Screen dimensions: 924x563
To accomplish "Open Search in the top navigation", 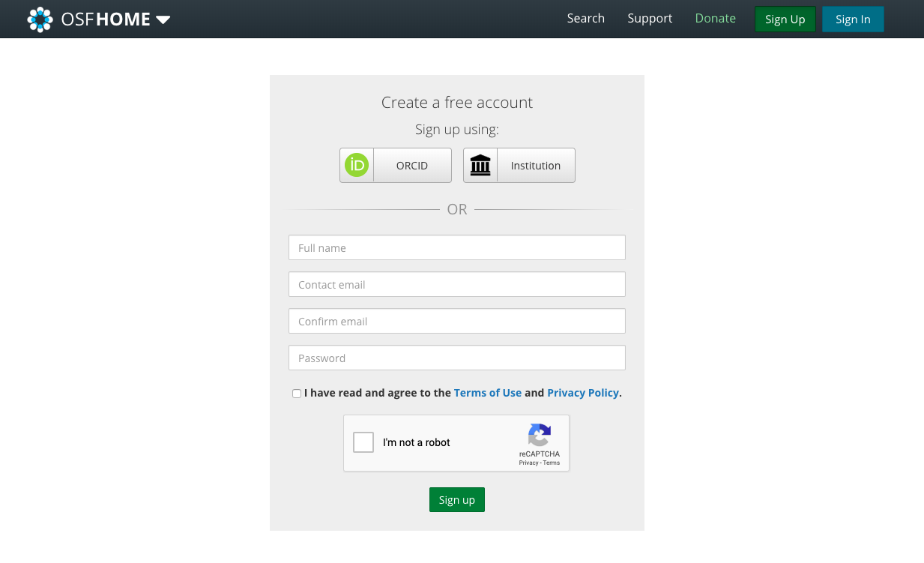I will coord(585,19).
